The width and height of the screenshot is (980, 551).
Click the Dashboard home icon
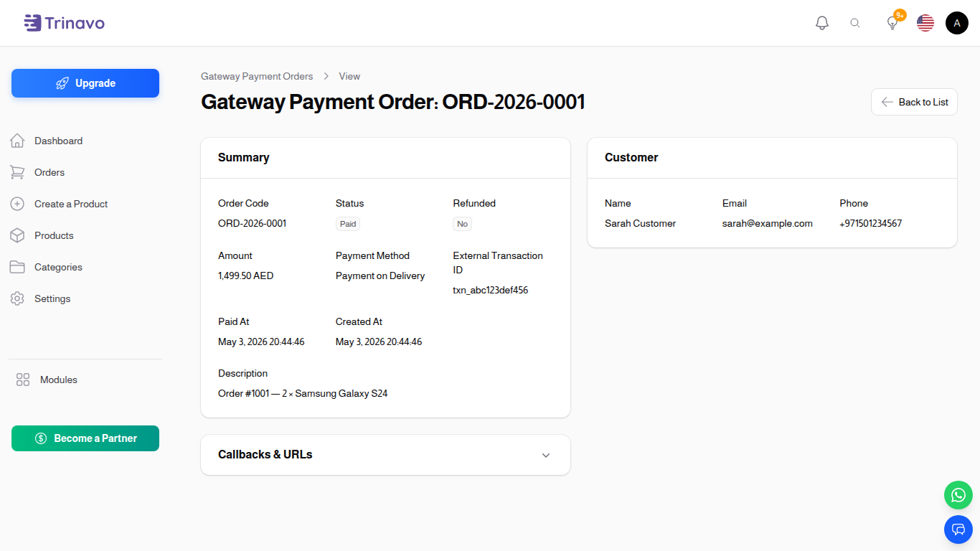(17, 141)
